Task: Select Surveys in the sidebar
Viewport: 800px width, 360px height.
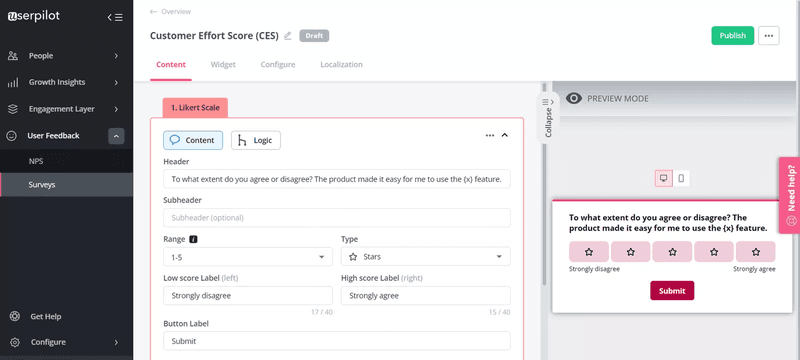Action: click(x=66, y=185)
